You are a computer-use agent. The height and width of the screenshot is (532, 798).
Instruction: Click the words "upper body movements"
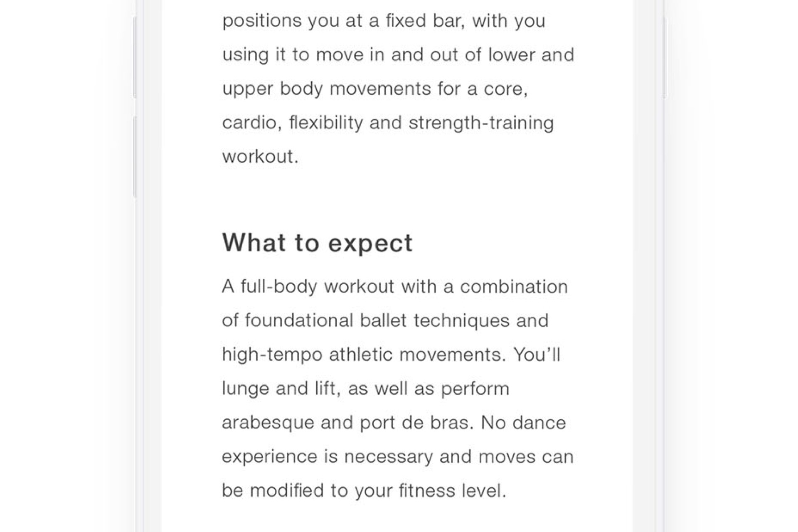[x=327, y=89]
